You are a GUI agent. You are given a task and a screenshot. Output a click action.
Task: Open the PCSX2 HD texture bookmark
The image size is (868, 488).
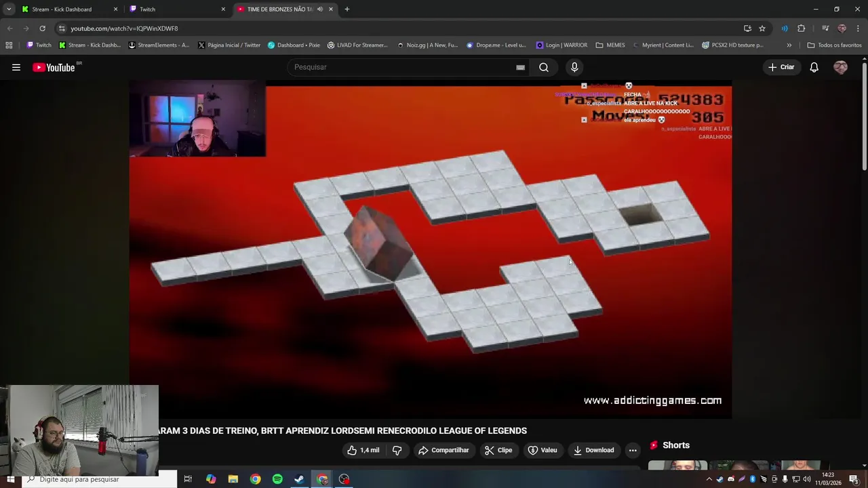point(732,45)
